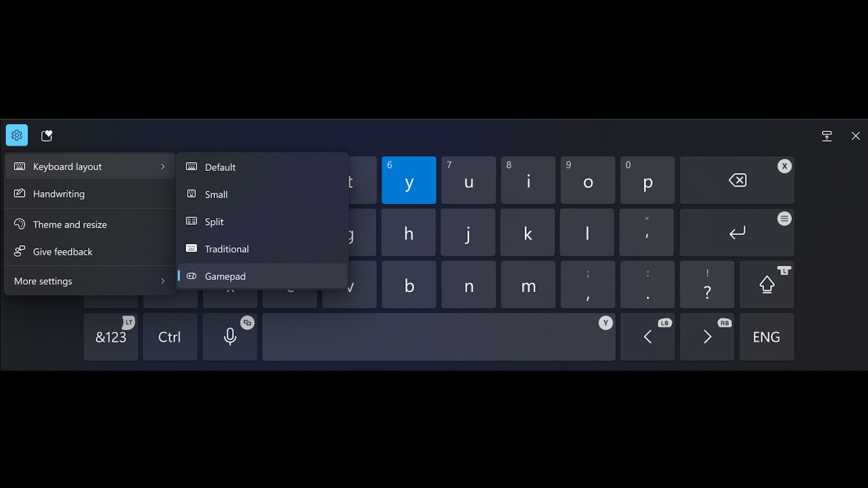The height and width of the screenshot is (488, 868).
Task: Click the microphone icon for voice input
Action: pos(230,337)
